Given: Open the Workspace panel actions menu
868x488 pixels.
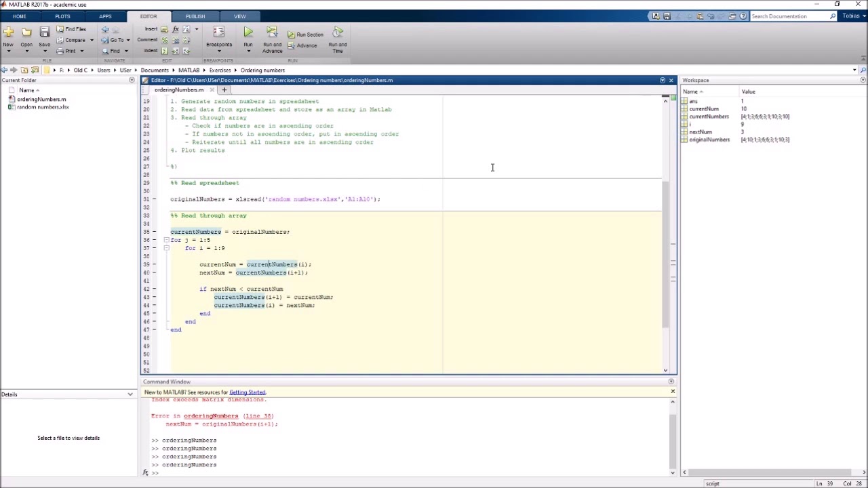Looking at the screenshot, I should [863, 80].
